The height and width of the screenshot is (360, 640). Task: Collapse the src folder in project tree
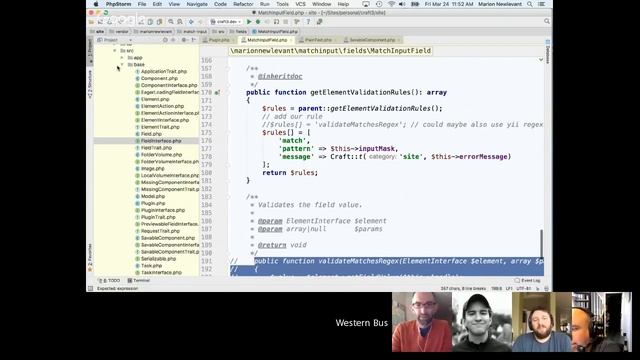tap(115, 51)
